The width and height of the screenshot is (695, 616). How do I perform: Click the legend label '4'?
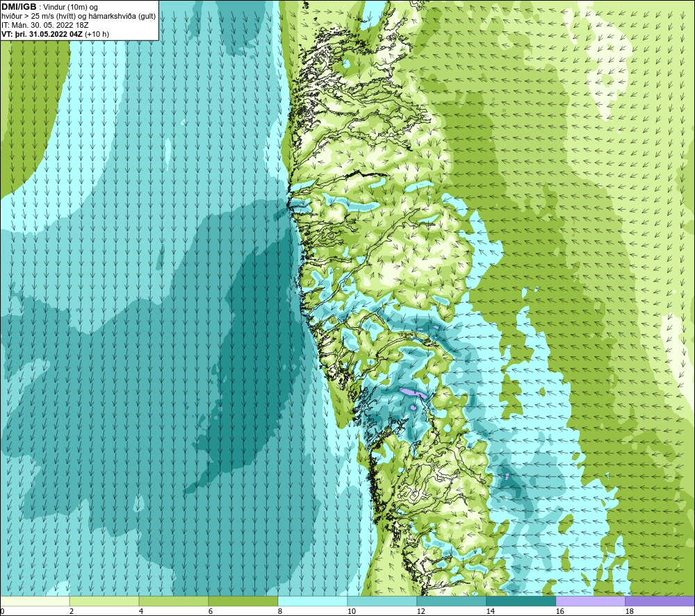point(141,612)
